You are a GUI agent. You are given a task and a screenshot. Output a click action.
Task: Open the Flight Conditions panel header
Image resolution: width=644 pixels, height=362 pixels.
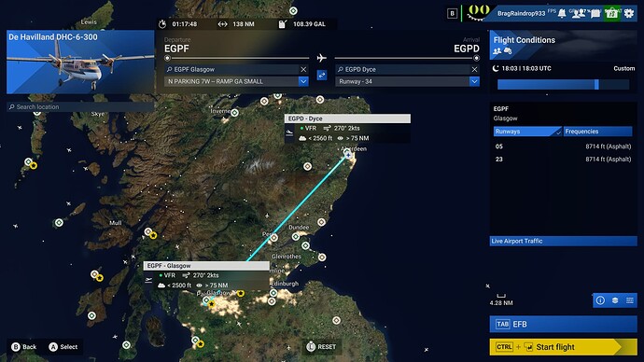[x=563, y=45]
